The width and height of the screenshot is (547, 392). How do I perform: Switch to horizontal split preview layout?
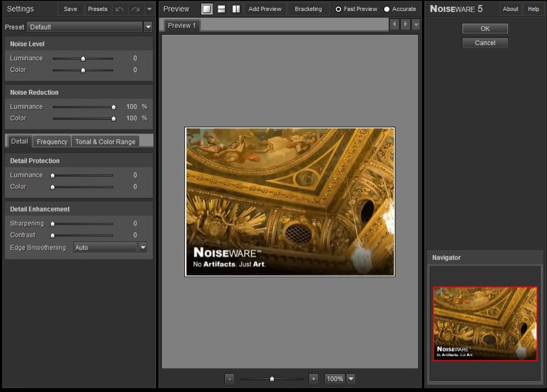221,9
